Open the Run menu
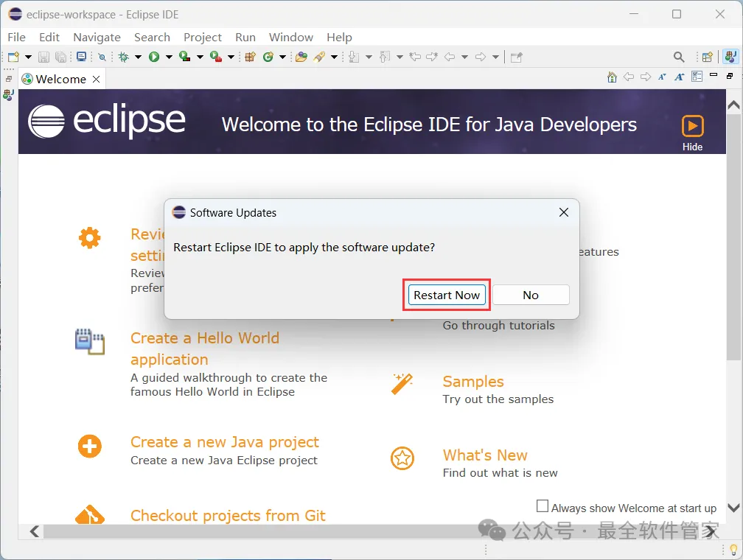Screen dimensions: 743x560 pyautogui.click(x=245, y=37)
